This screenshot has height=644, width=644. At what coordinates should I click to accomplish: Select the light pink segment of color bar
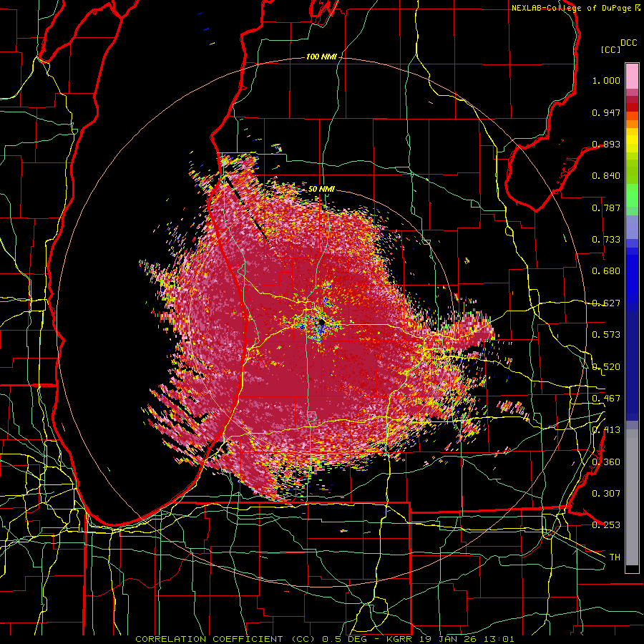point(632,76)
